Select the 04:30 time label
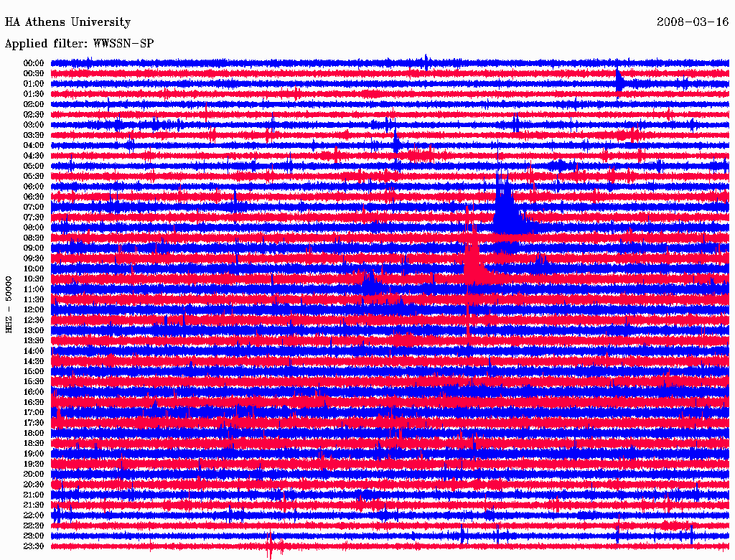This screenshot has height=560, width=735. (x=34, y=155)
